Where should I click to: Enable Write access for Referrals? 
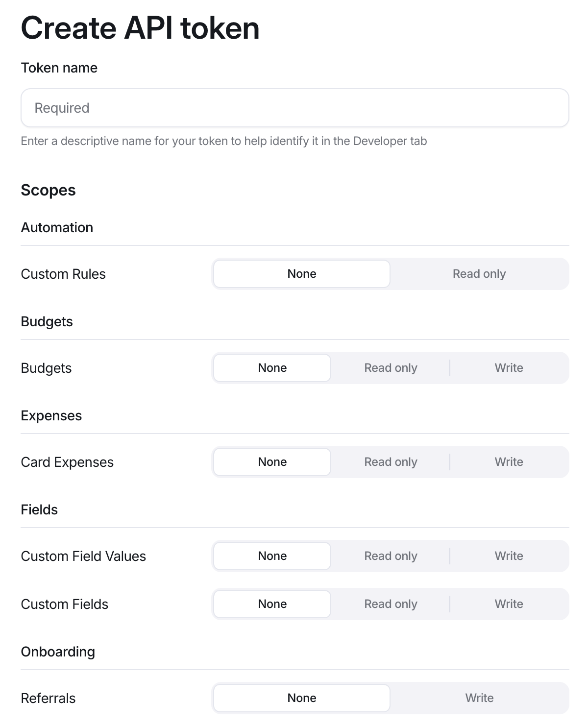click(479, 698)
